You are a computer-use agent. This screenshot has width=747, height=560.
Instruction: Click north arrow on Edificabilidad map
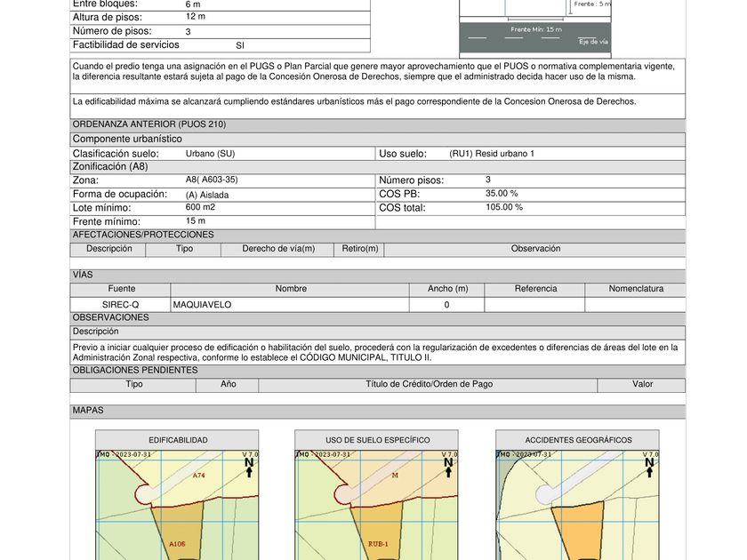point(249,466)
